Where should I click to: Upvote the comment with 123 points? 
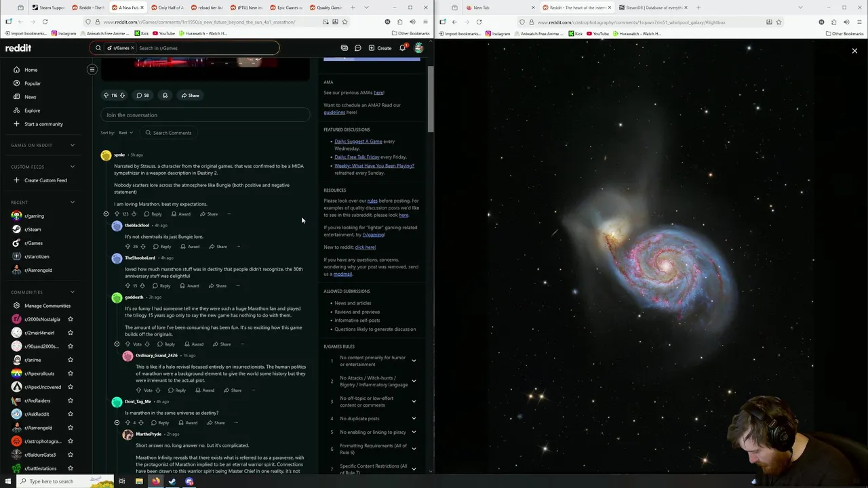(x=117, y=214)
